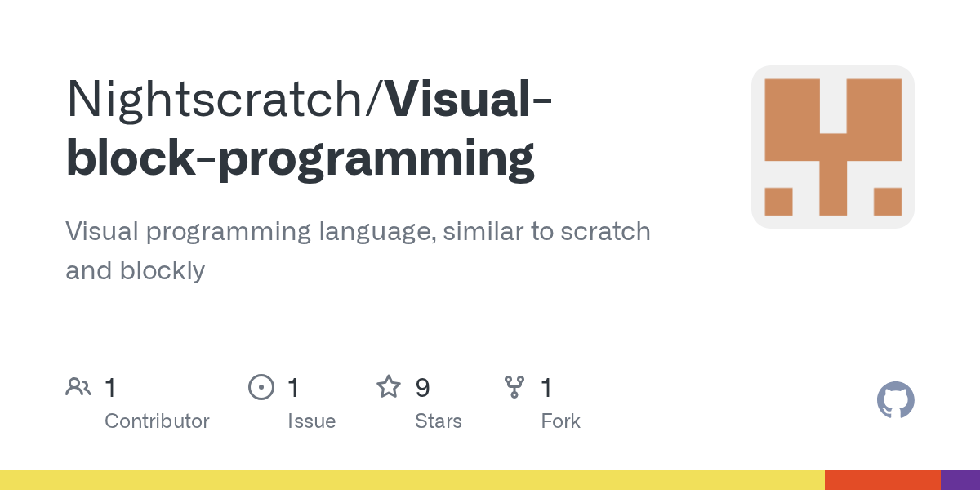
Task: Click the issue circle-dot icon
Action: point(261,387)
